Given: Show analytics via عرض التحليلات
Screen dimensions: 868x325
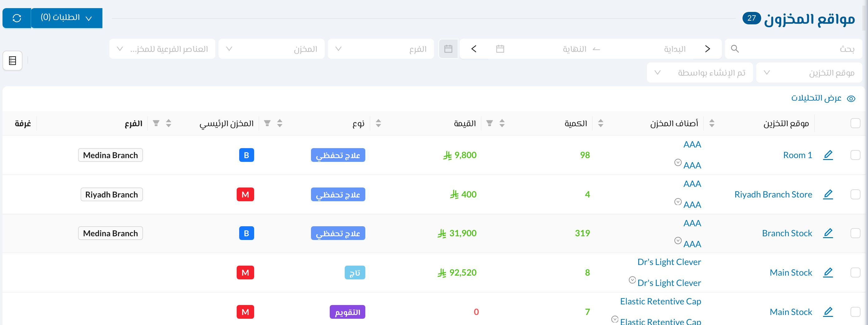Looking at the screenshot, I should [x=823, y=98].
